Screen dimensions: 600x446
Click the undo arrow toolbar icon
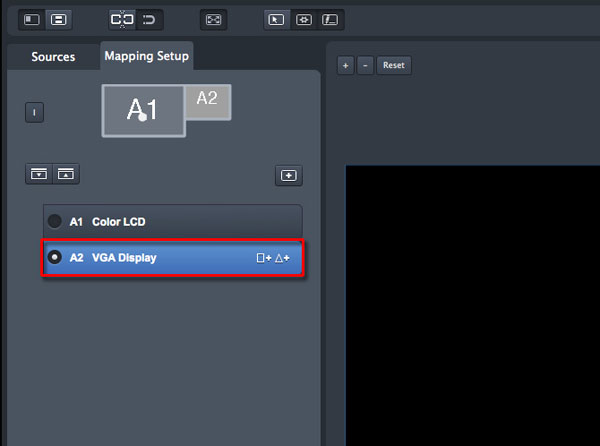[149, 20]
